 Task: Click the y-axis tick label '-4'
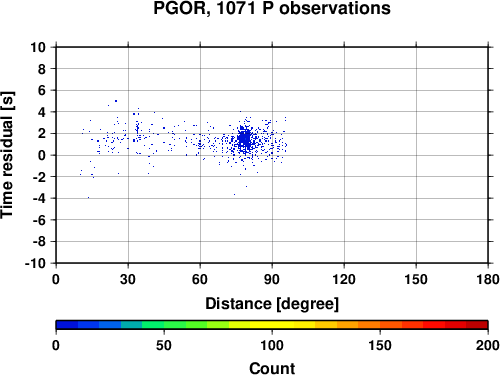tap(39, 198)
